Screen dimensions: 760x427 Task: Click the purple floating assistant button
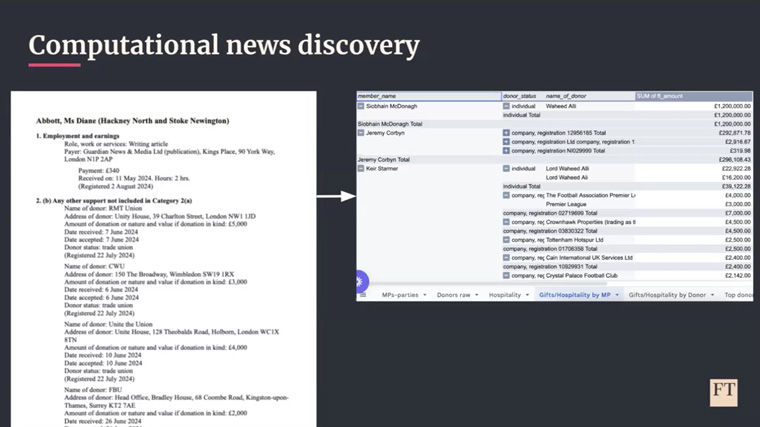361,282
